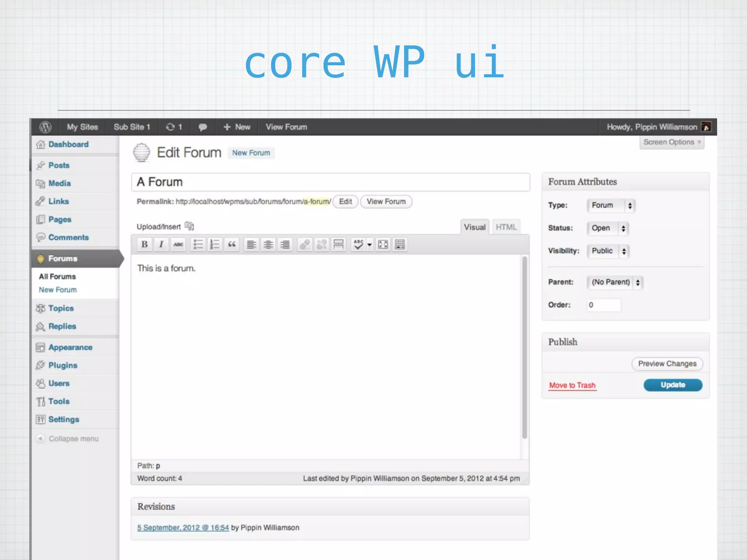Open All Forums submenu item
The width and height of the screenshot is (747, 560).
[x=57, y=277]
